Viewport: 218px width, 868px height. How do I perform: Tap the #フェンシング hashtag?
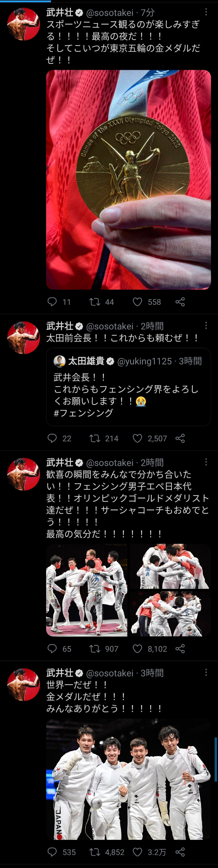click(x=83, y=413)
